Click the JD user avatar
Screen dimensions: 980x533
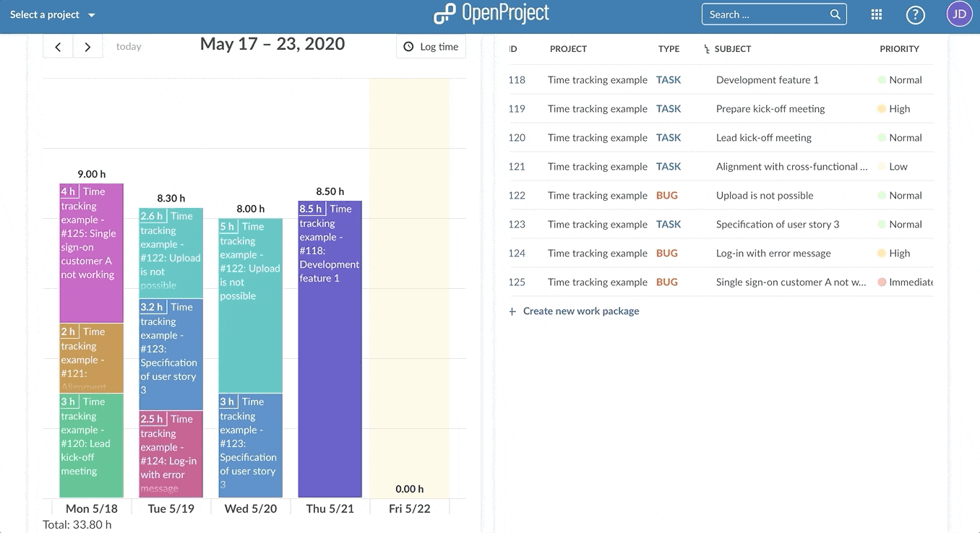(x=959, y=14)
